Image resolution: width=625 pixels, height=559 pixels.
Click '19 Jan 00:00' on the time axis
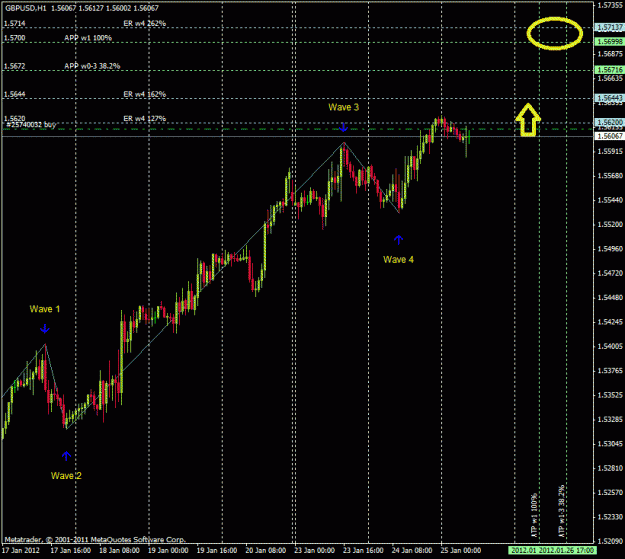click(168, 550)
